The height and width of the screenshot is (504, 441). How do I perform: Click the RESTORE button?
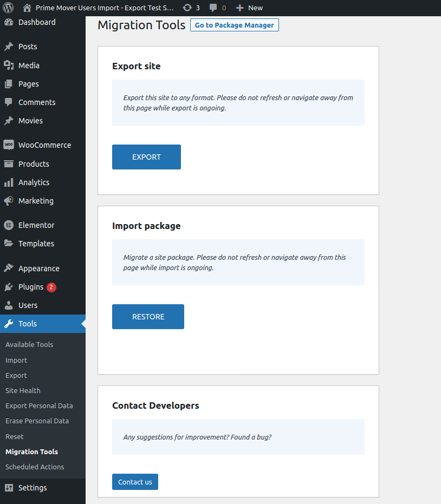[148, 317]
